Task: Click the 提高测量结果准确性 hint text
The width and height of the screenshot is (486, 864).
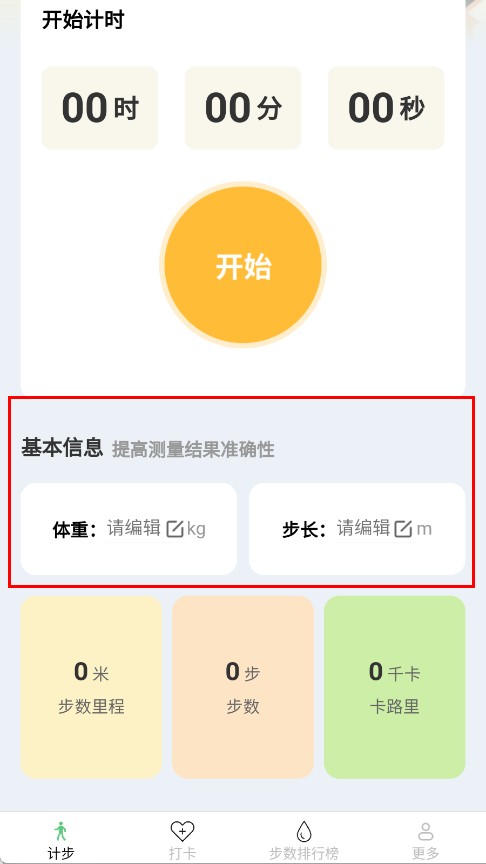Action: pyautogui.click(x=193, y=450)
